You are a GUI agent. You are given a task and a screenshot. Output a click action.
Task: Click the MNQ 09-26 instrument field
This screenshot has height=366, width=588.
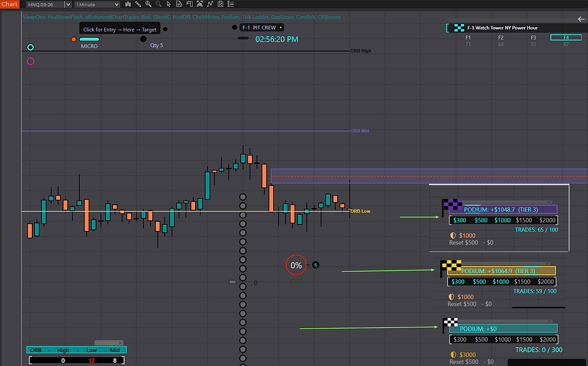(x=46, y=5)
